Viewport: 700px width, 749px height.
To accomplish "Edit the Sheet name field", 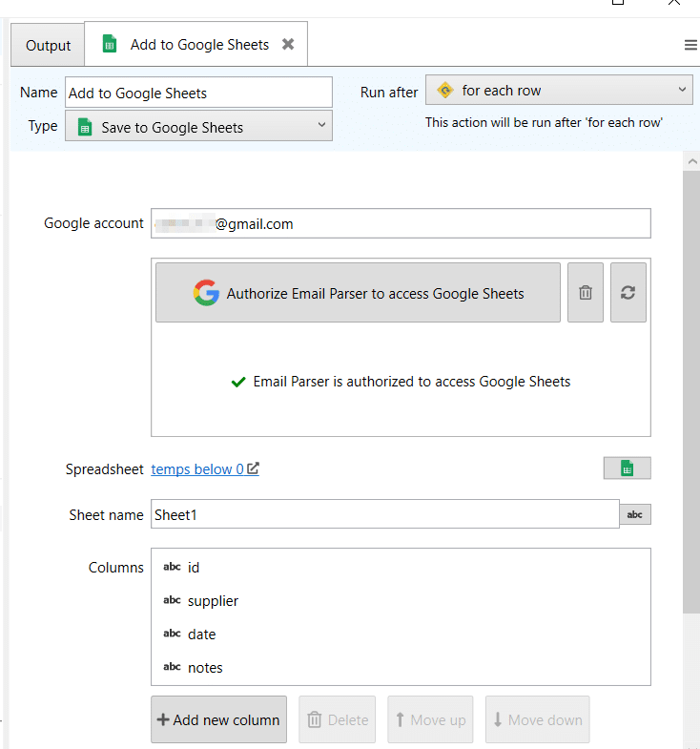I will point(385,514).
